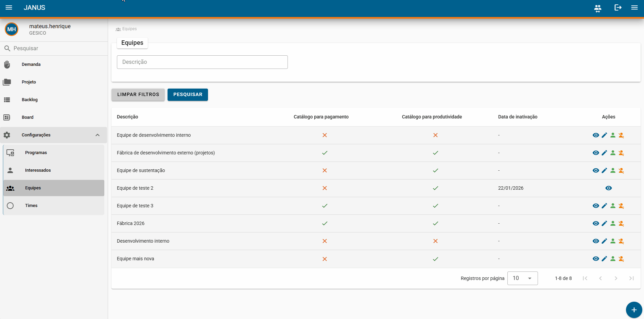Open Interessados submenu item
This screenshot has height=319, width=644.
click(x=54, y=170)
